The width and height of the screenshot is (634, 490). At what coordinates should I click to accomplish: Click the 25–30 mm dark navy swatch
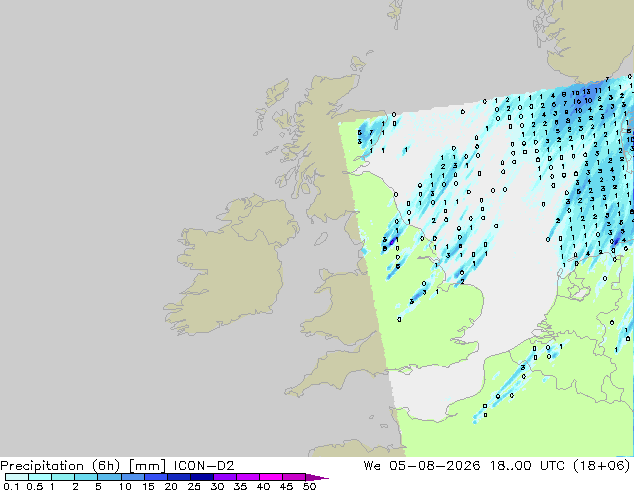coord(202,477)
